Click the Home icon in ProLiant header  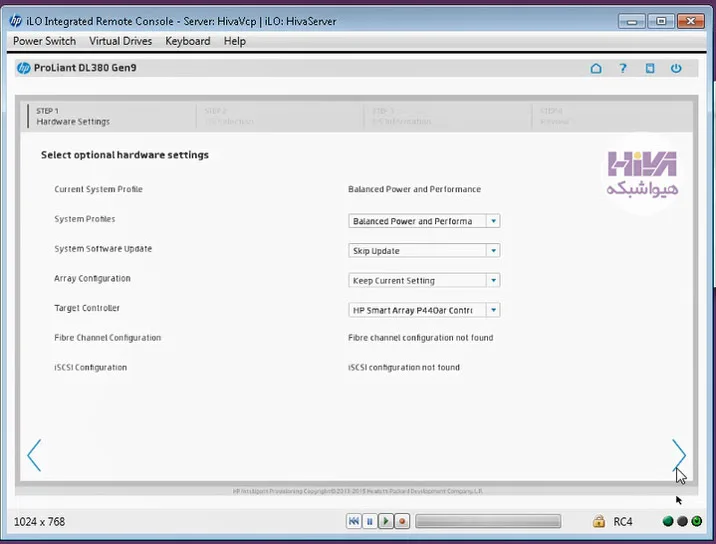tap(596, 69)
